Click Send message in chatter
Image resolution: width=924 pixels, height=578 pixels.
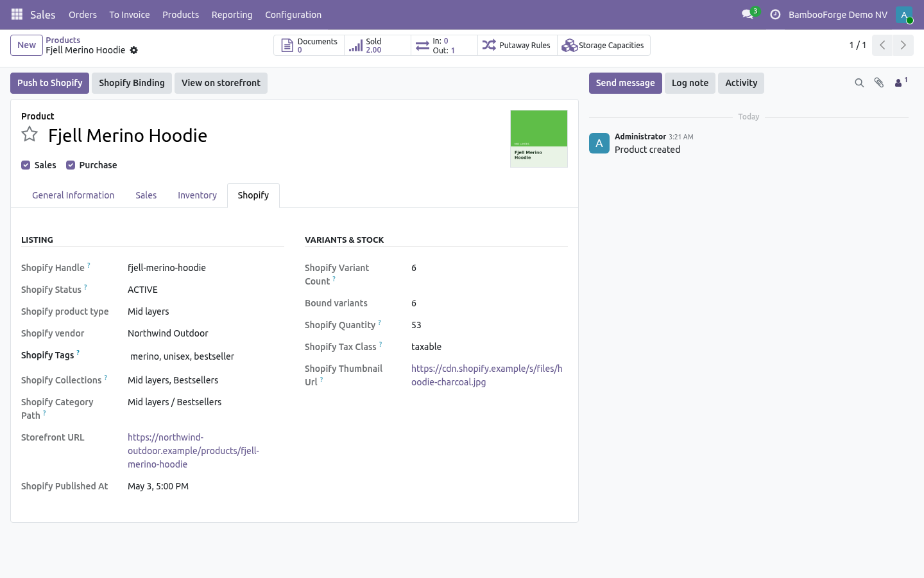click(x=626, y=83)
